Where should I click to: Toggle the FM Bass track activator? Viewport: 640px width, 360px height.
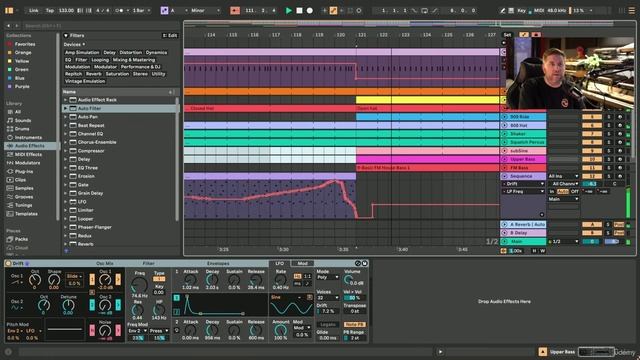pos(592,168)
